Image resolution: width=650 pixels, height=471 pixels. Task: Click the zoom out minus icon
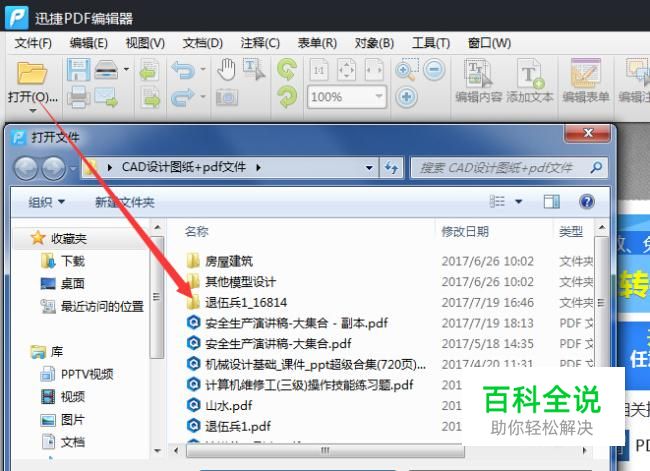click(x=434, y=69)
